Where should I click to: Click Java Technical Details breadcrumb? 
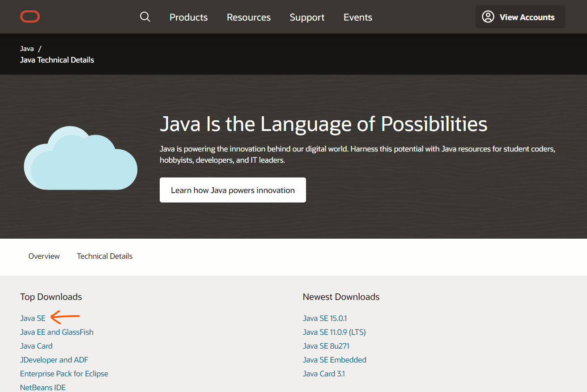[x=57, y=60]
